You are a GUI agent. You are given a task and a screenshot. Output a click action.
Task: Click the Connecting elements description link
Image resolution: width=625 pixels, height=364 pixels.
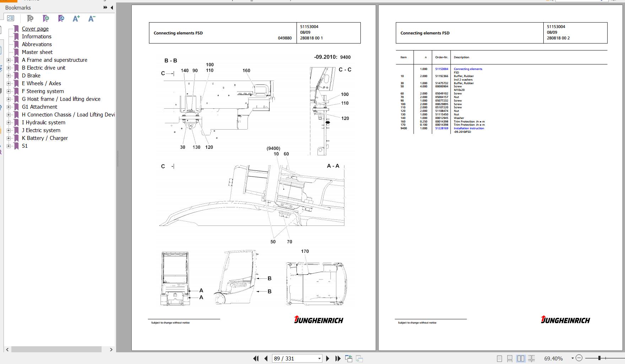coord(468,69)
